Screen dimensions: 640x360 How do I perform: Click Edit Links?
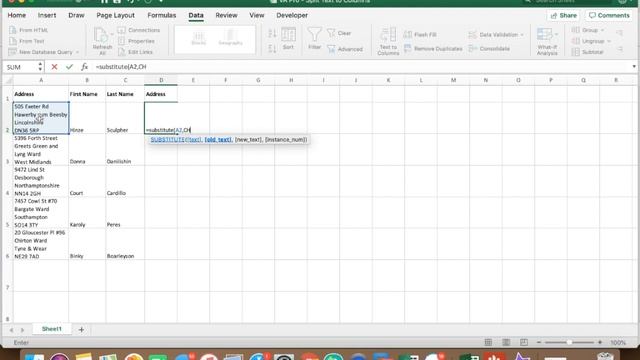(136, 52)
